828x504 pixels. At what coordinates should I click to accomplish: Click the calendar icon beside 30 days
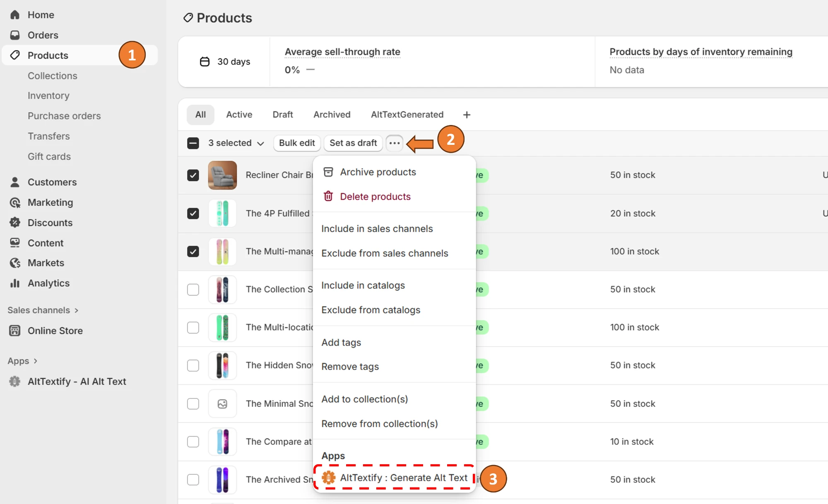click(205, 61)
